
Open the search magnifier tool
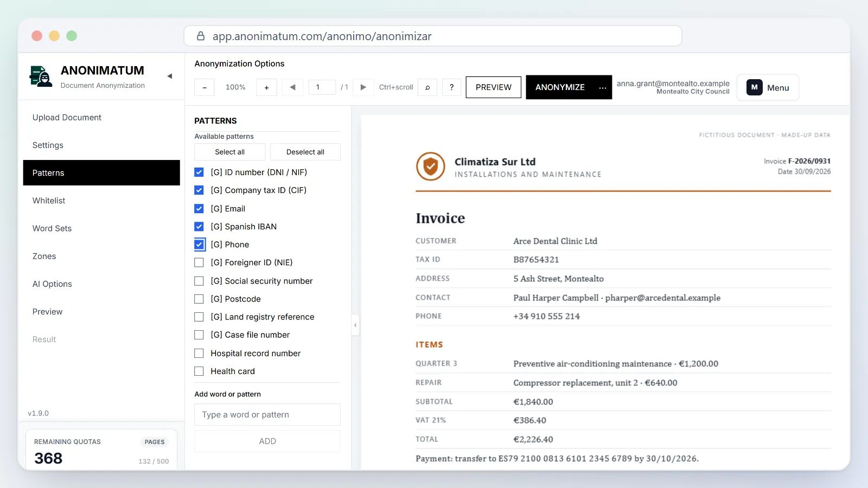[x=427, y=87]
